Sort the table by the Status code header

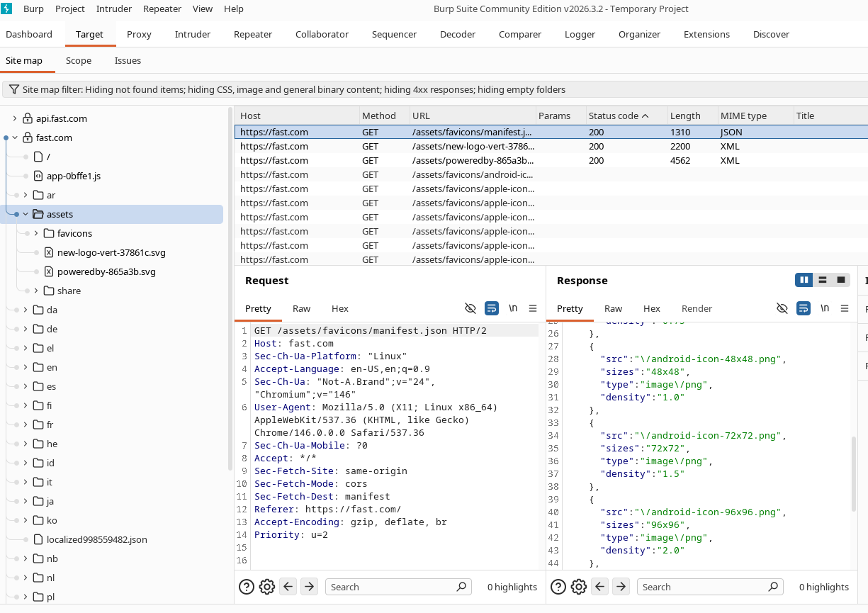(626, 116)
